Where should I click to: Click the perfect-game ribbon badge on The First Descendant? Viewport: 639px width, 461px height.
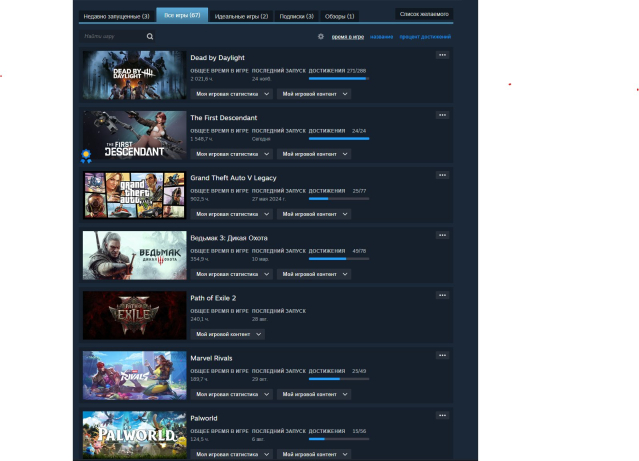[x=86, y=154]
